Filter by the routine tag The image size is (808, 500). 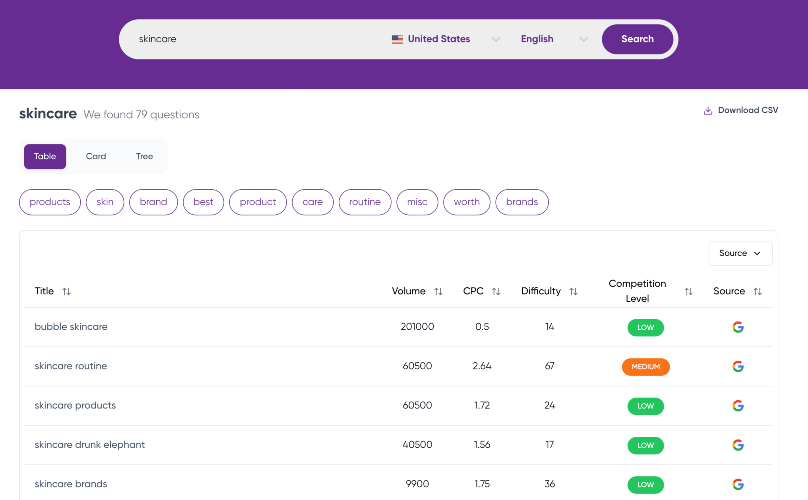pyautogui.click(x=365, y=202)
